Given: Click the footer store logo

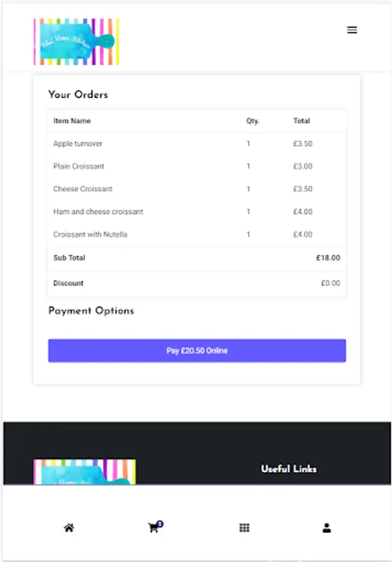Looking at the screenshot, I should [x=84, y=472].
